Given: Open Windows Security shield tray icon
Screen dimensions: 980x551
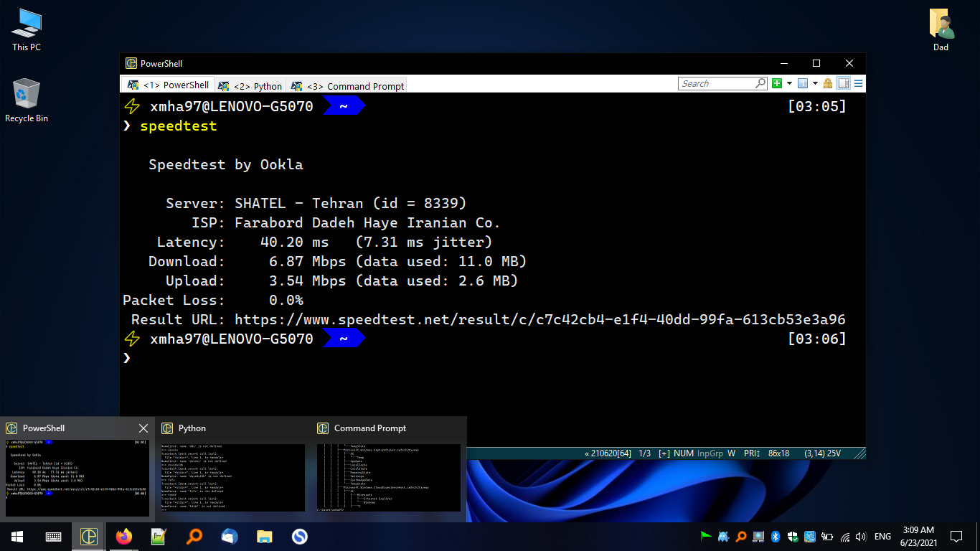Looking at the screenshot, I should [793, 536].
